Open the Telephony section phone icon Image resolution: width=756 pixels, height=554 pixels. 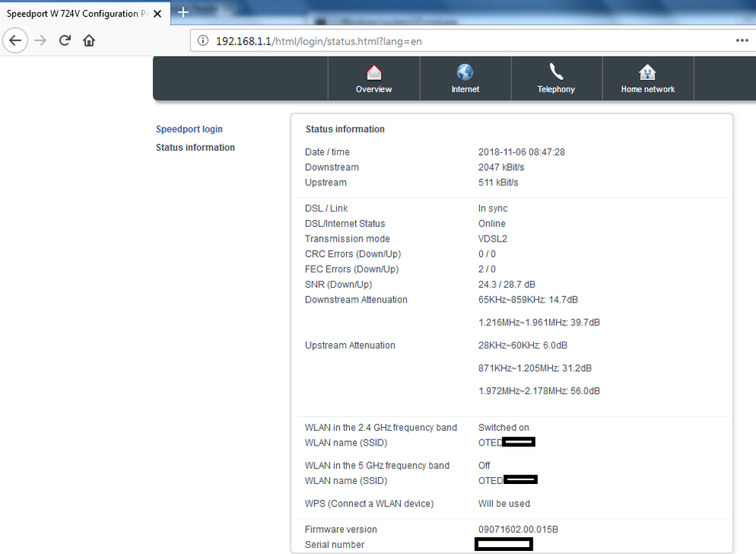click(x=556, y=72)
